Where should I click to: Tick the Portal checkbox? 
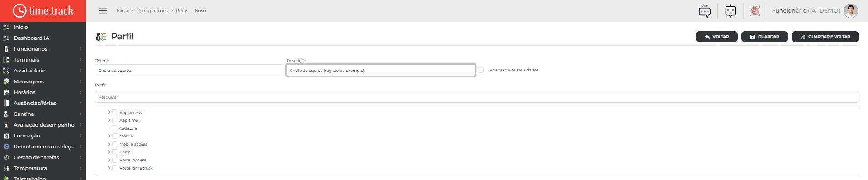tap(115, 152)
